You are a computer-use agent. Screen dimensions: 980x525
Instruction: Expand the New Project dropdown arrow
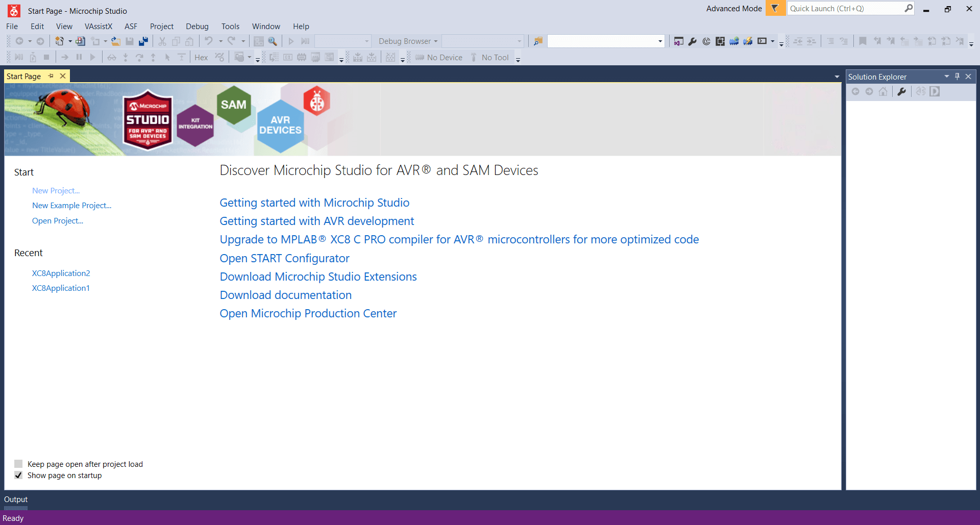tap(70, 41)
